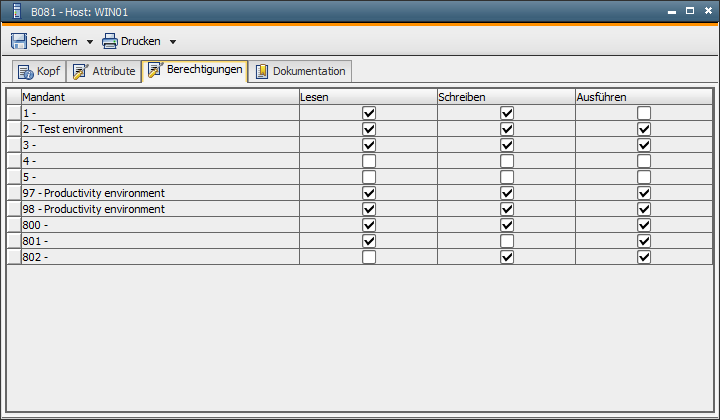Uncheck Ausführen for Mandant 98
This screenshot has width=720, height=420.
[x=644, y=209]
